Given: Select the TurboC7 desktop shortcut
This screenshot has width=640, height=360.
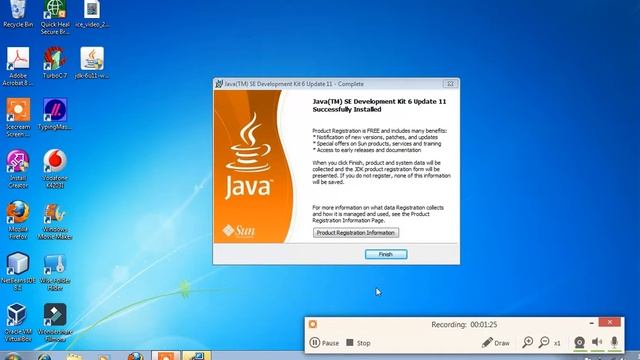Looking at the screenshot, I should tap(55, 62).
